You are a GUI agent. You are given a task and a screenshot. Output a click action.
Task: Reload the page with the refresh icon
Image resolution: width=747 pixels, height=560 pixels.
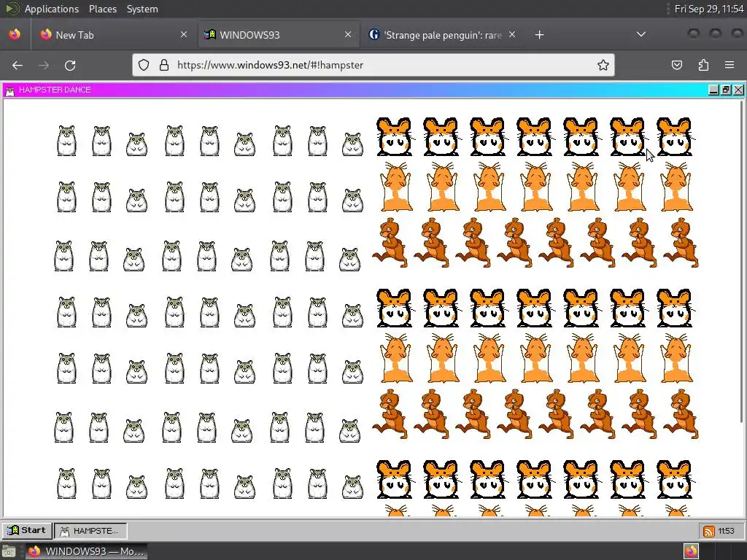pyautogui.click(x=70, y=65)
